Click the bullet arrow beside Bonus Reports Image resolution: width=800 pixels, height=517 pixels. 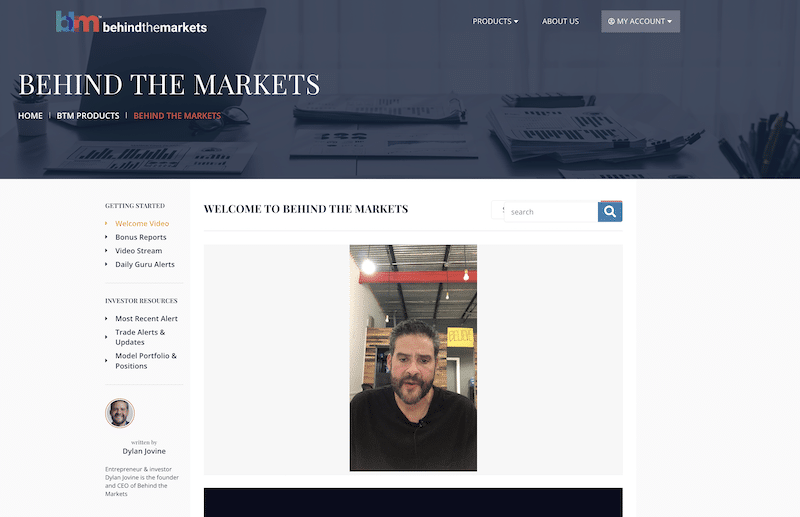pos(106,237)
